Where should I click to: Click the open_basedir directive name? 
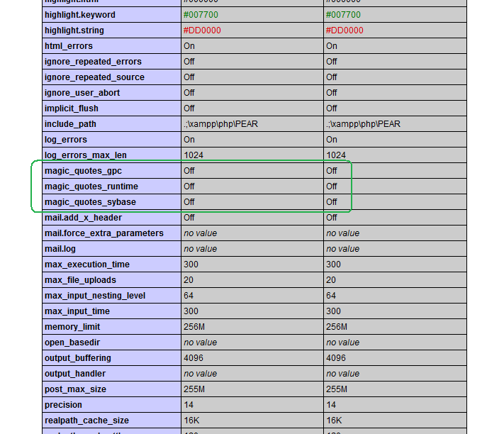[x=72, y=343]
